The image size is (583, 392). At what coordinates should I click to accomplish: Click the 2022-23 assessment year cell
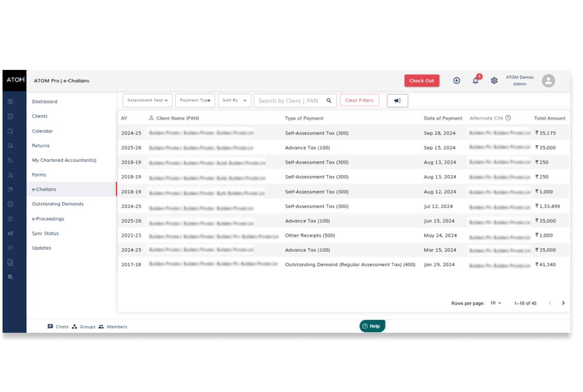coord(131,236)
